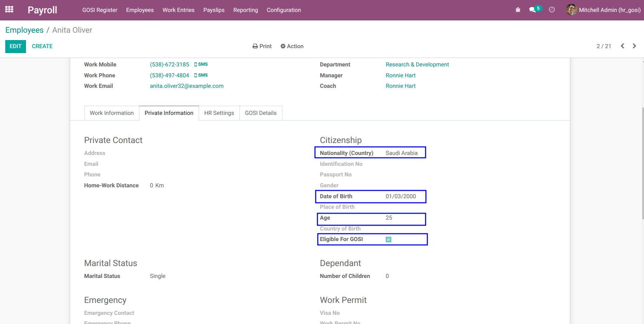Go to previous employee record
Screen dimensions: 644x324
(x=622, y=46)
